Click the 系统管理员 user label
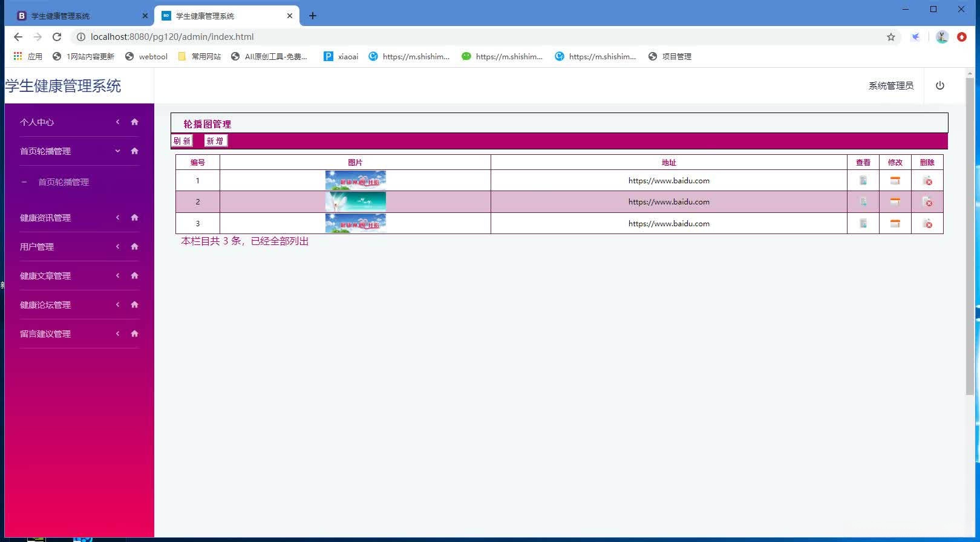This screenshot has width=980, height=542. point(891,86)
